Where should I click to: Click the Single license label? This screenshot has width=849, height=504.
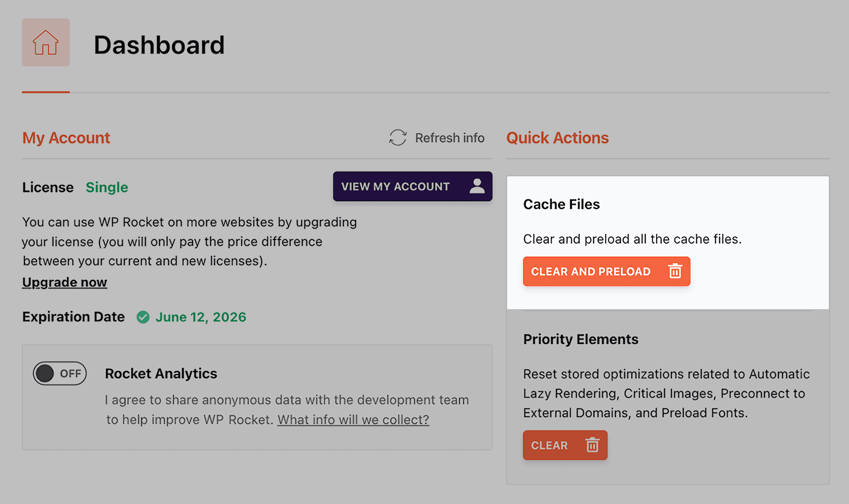point(107,187)
